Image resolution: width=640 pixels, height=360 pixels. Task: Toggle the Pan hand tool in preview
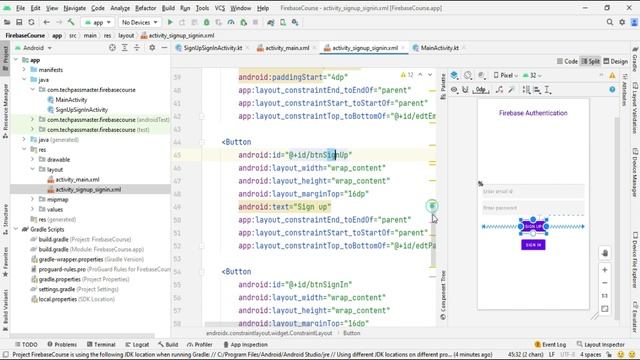tap(605, 253)
